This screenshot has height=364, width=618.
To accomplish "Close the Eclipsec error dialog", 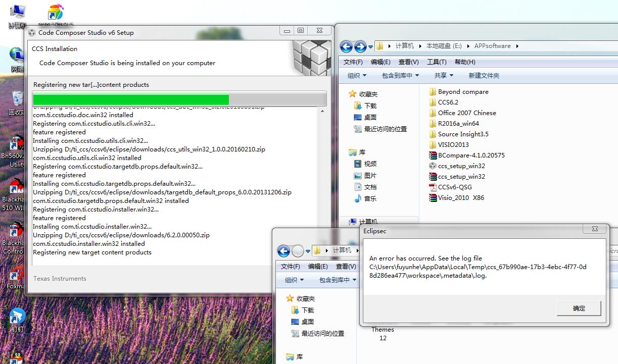I will (594, 229).
